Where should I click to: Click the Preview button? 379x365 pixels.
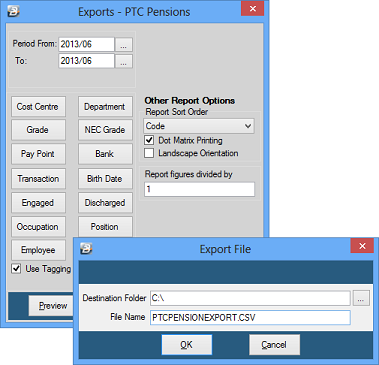tap(51, 305)
